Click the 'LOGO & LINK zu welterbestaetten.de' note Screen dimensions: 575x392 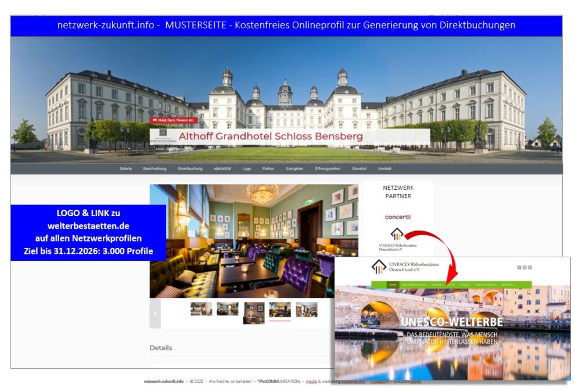pyautogui.click(x=88, y=232)
